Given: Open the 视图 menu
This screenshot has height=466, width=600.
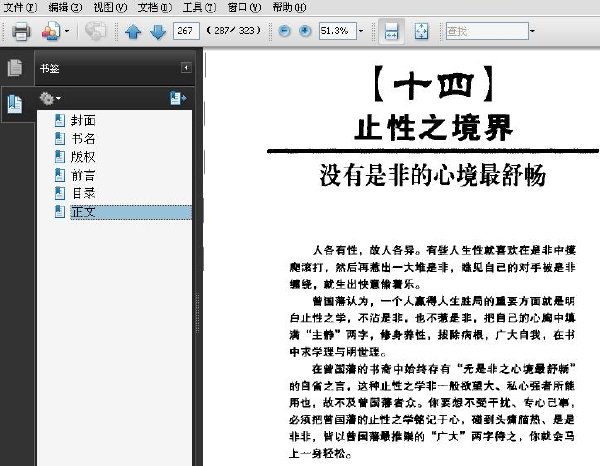Looking at the screenshot, I should [x=110, y=7].
